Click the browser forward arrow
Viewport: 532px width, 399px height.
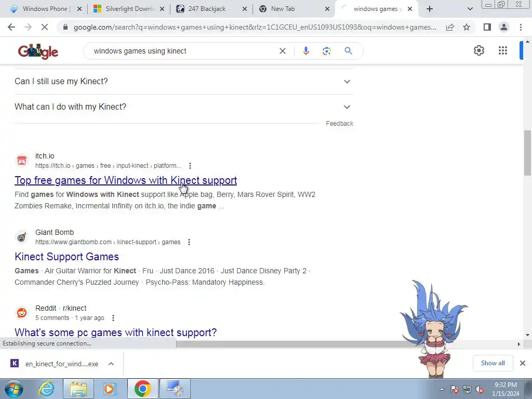pos(28,27)
